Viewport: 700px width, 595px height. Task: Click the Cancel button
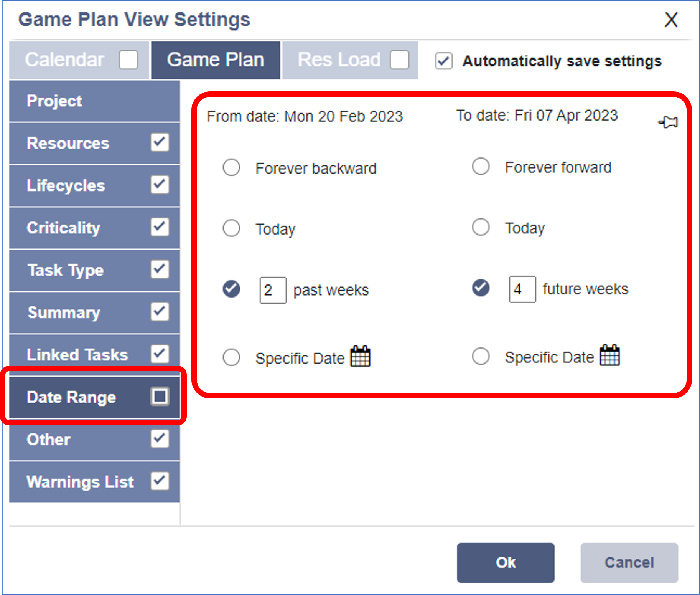point(629,562)
